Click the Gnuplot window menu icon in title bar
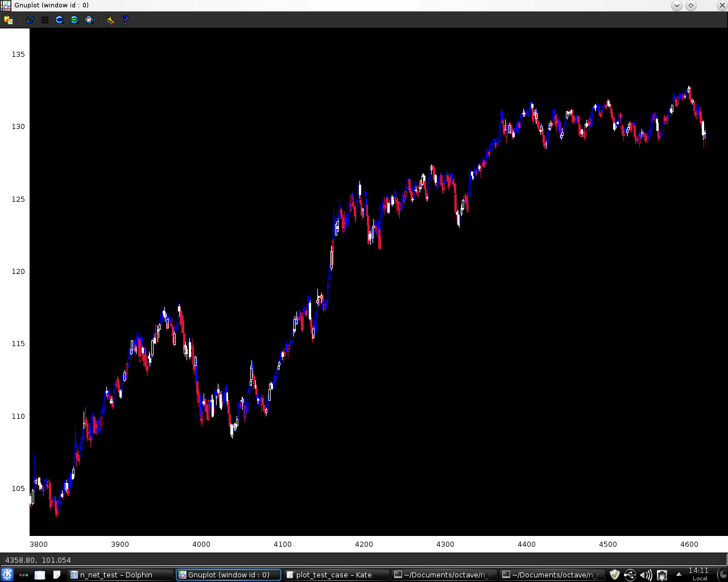Image resolution: width=728 pixels, height=582 pixels. point(6,6)
